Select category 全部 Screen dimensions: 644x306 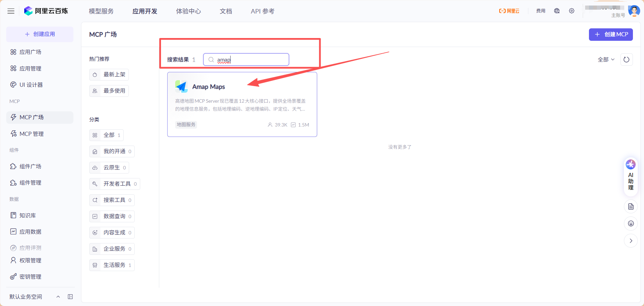pos(106,135)
